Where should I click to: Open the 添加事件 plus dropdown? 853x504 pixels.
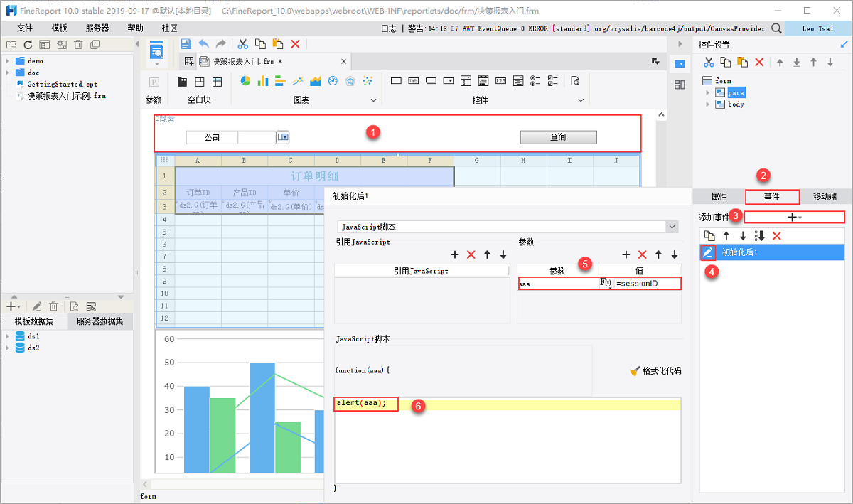[794, 217]
